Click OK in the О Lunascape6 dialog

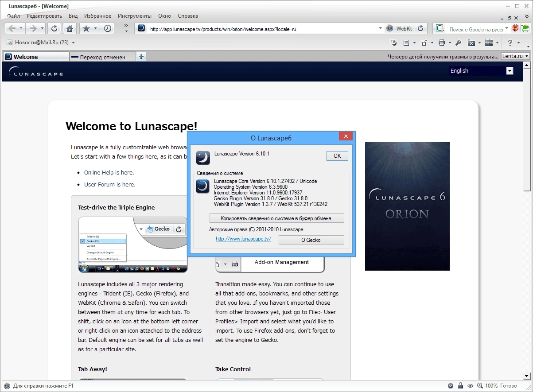coord(337,155)
